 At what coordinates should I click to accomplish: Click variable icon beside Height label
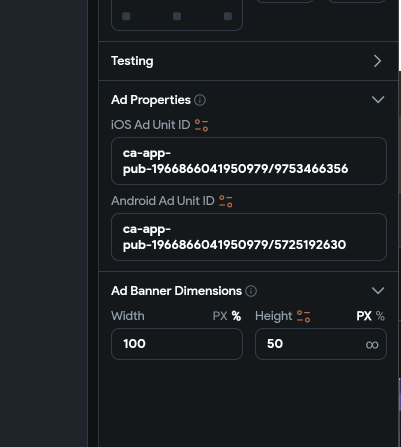[x=303, y=316]
